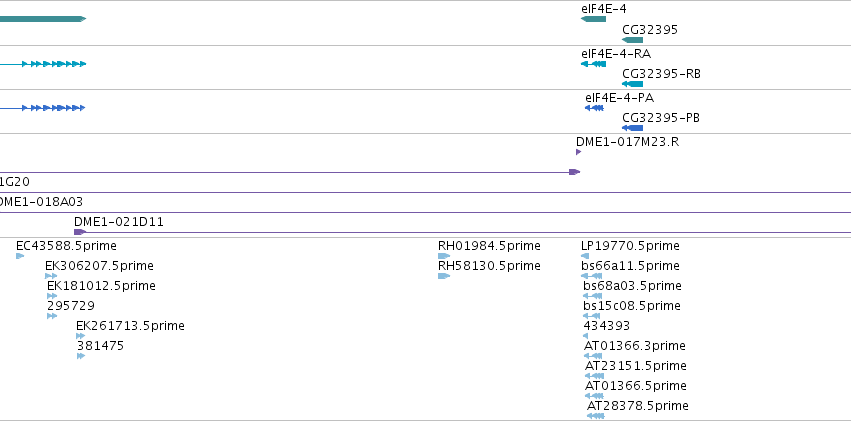This screenshot has width=851, height=421.
Task: Click the AT28378.5prime EST label
Action: 638,406
